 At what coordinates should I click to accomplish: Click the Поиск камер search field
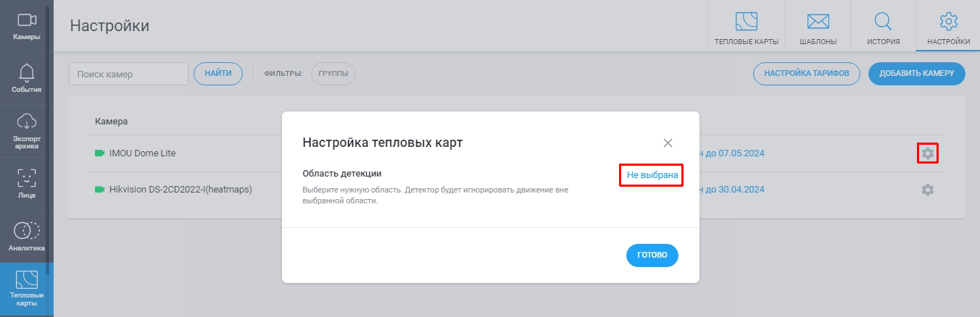128,74
